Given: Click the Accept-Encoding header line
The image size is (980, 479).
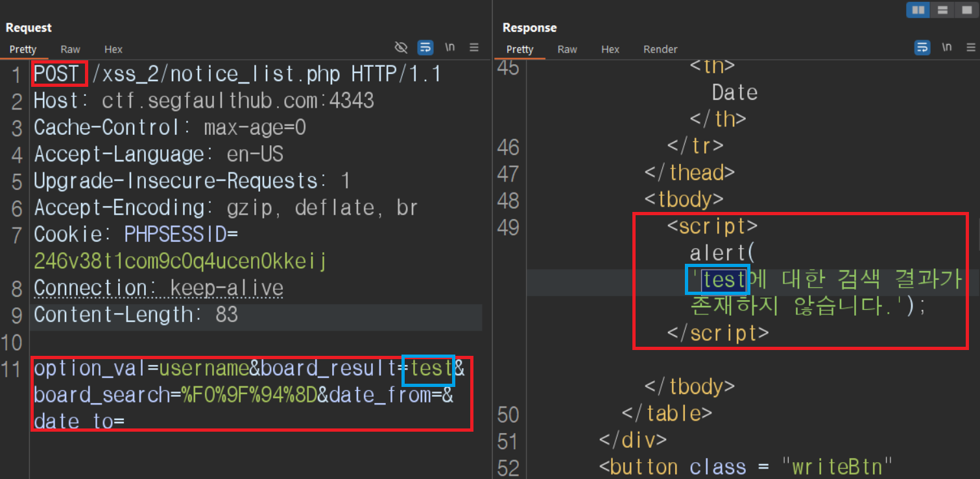Looking at the screenshot, I should 226,208.
